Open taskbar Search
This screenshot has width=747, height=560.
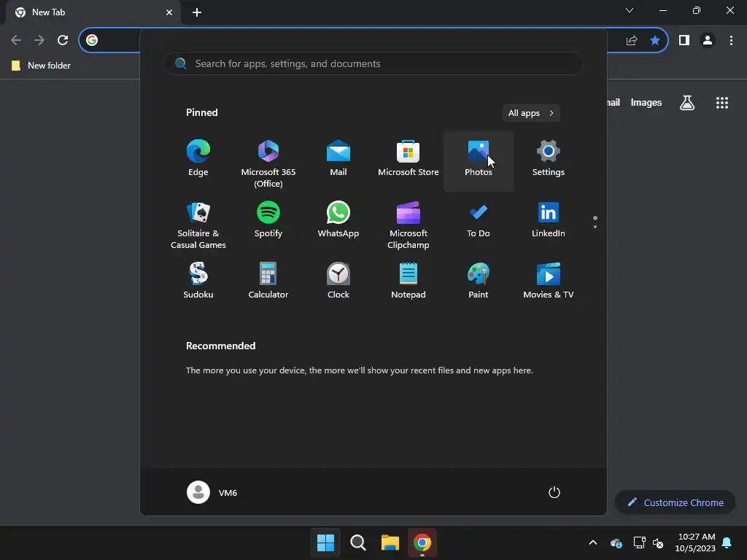pos(357,542)
